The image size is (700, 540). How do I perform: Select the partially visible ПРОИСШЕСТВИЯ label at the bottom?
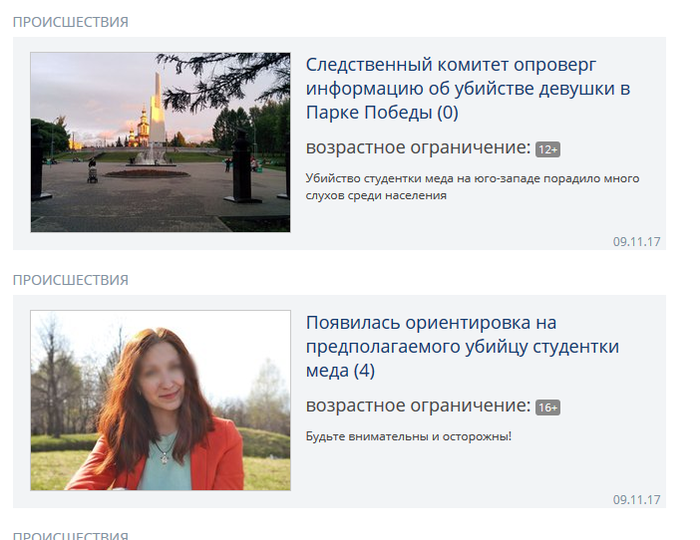(x=70, y=535)
